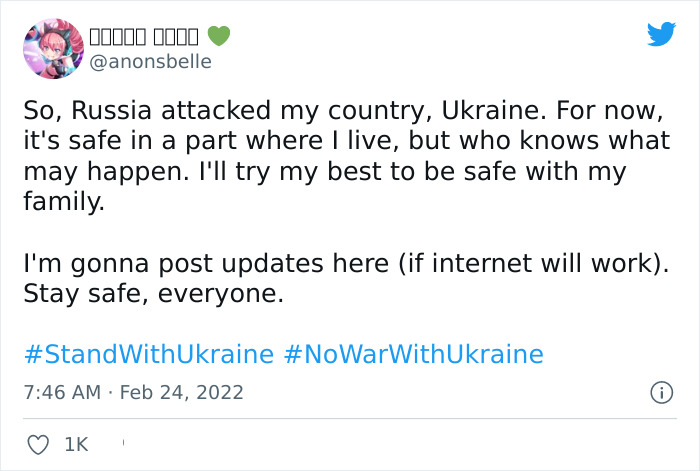
Task: Click the 7:46 AM timestamp
Action: pyautogui.click(x=61, y=393)
